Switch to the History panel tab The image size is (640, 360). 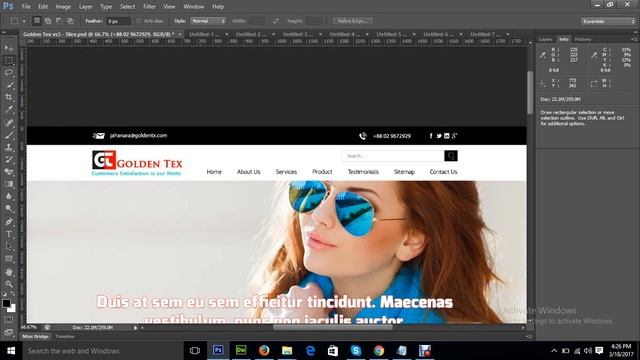pos(582,39)
